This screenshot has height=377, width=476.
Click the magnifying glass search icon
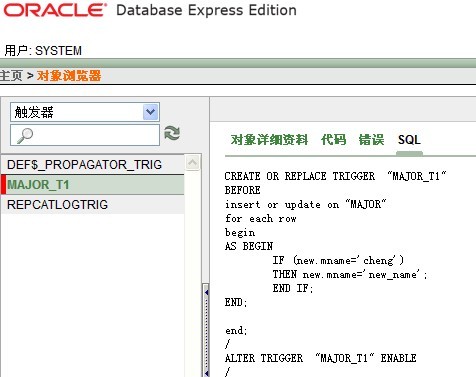click(x=25, y=136)
